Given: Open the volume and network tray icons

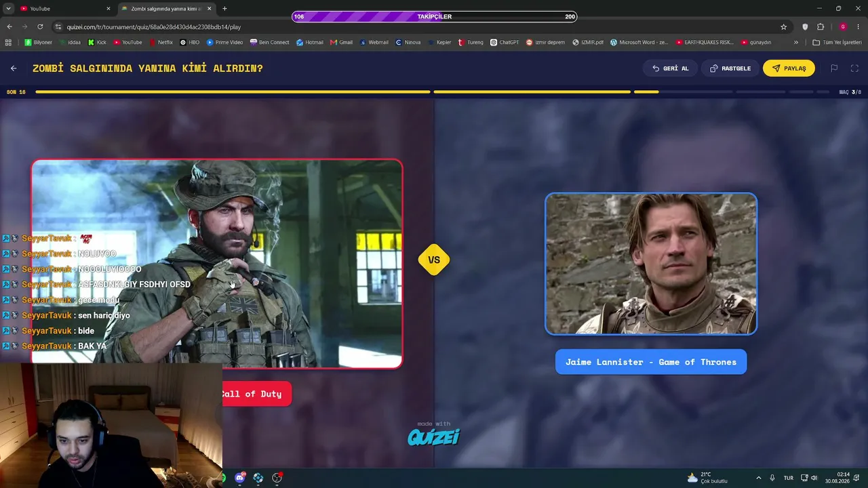Looking at the screenshot, I should (x=809, y=478).
